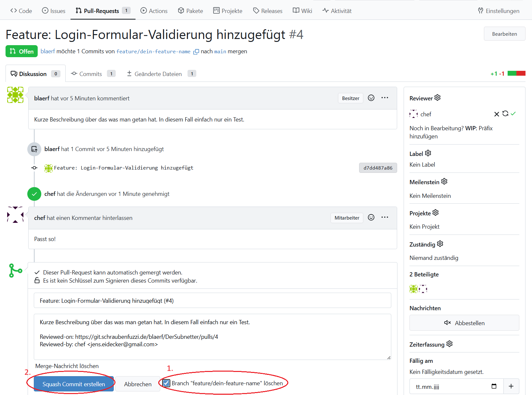The image size is (532, 395).
Task: Open more options menu on blaerf's comment
Action: point(385,98)
